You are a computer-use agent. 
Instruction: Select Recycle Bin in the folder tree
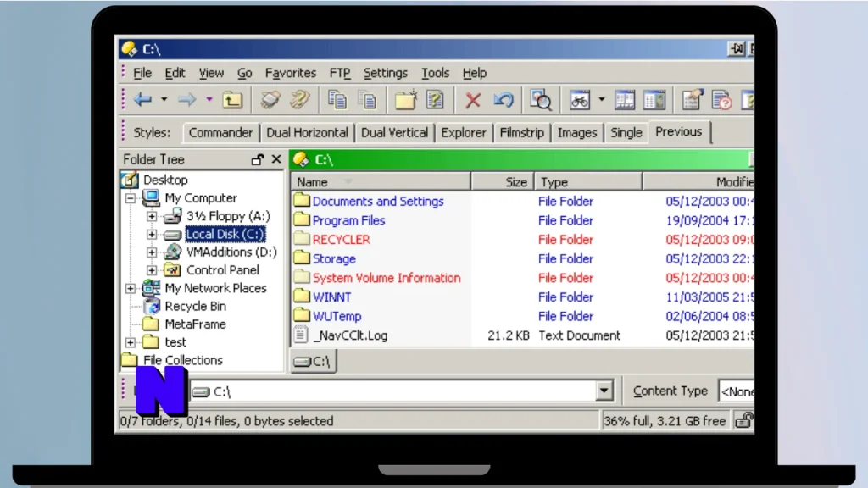(x=195, y=306)
